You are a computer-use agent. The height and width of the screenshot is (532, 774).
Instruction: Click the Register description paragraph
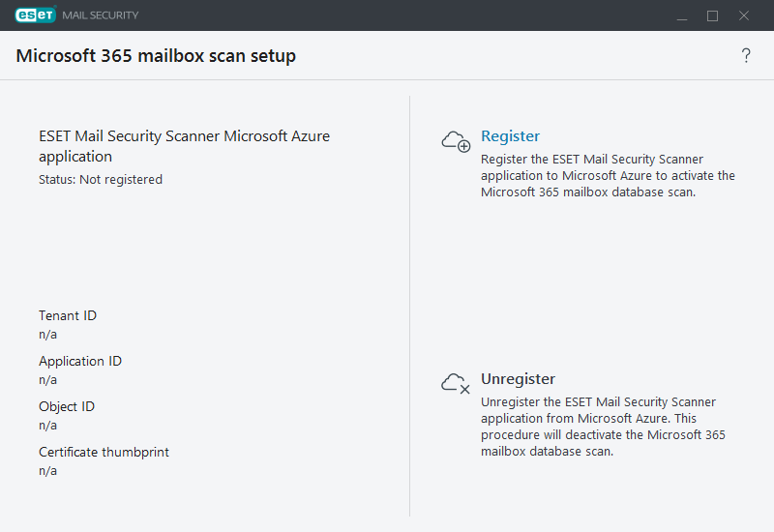click(x=608, y=175)
